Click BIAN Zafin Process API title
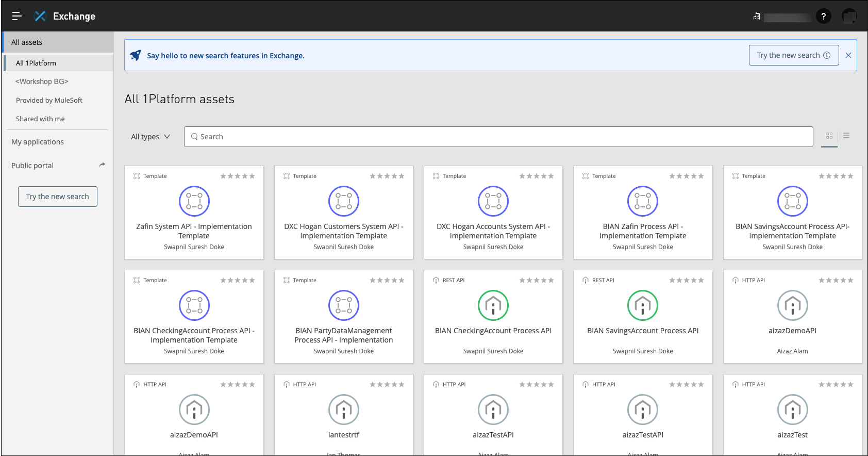 click(643, 231)
